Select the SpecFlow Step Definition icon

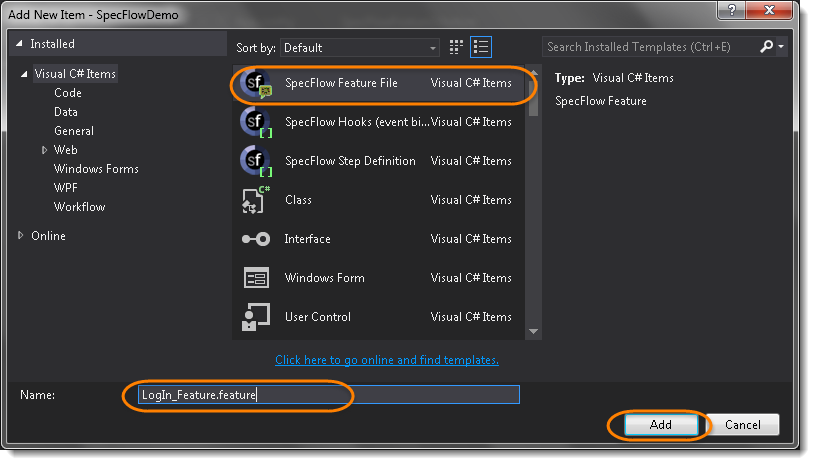click(256, 161)
